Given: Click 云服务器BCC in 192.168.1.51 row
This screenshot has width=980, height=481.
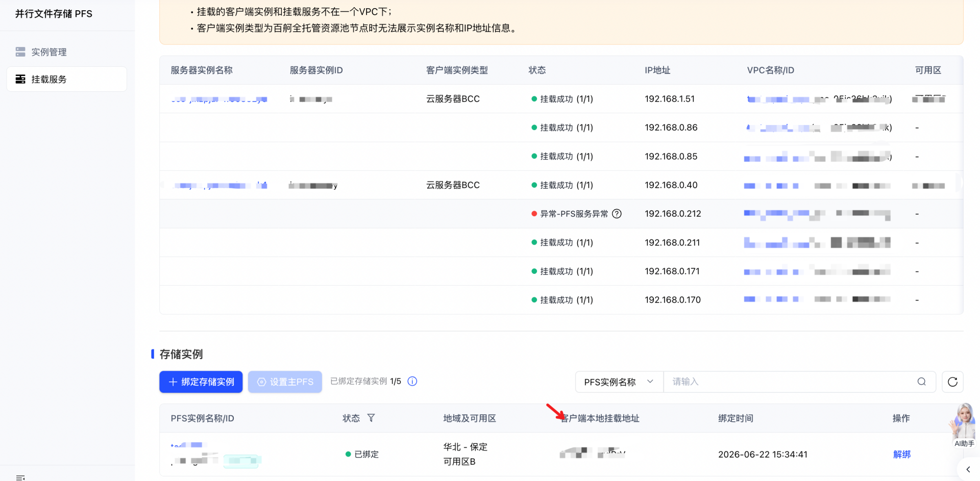Looking at the screenshot, I should [453, 99].
